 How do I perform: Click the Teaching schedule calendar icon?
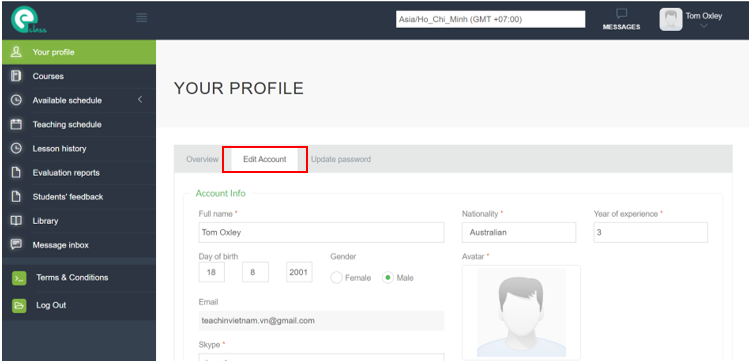click(16, 124)
